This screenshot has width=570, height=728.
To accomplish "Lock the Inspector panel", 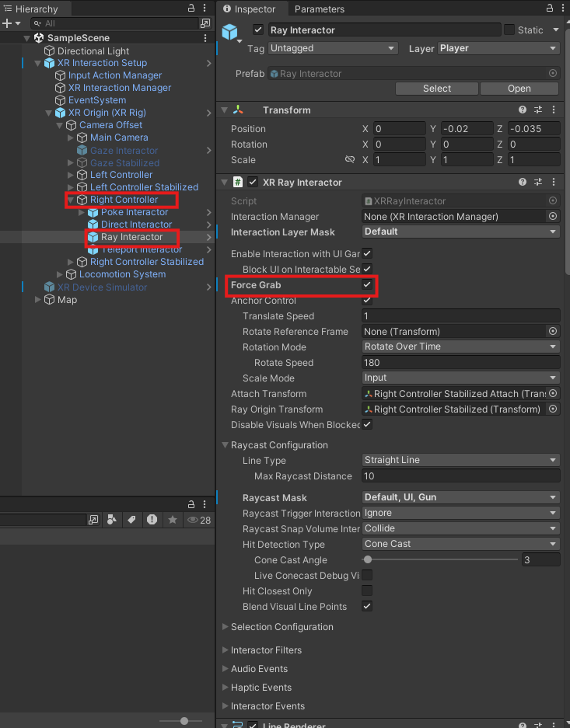I will click(x=550, y=9).
